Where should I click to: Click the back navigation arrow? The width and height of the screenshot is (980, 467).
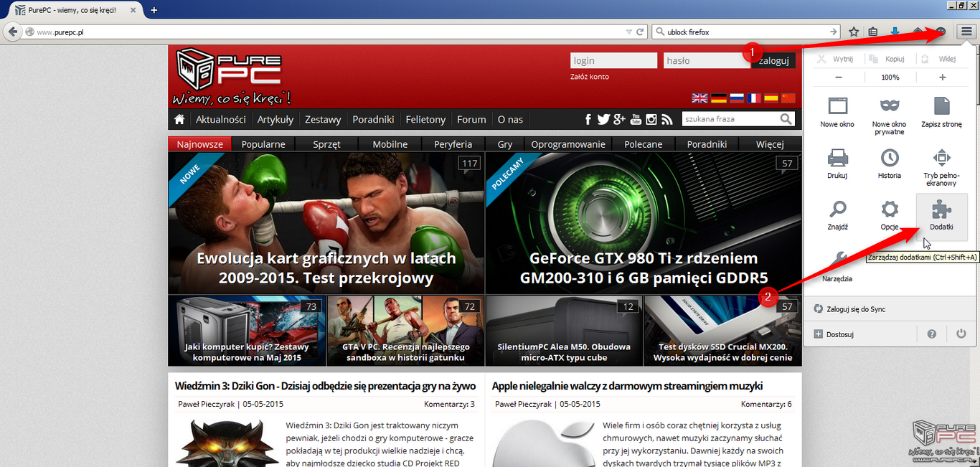tap(11, 32)
